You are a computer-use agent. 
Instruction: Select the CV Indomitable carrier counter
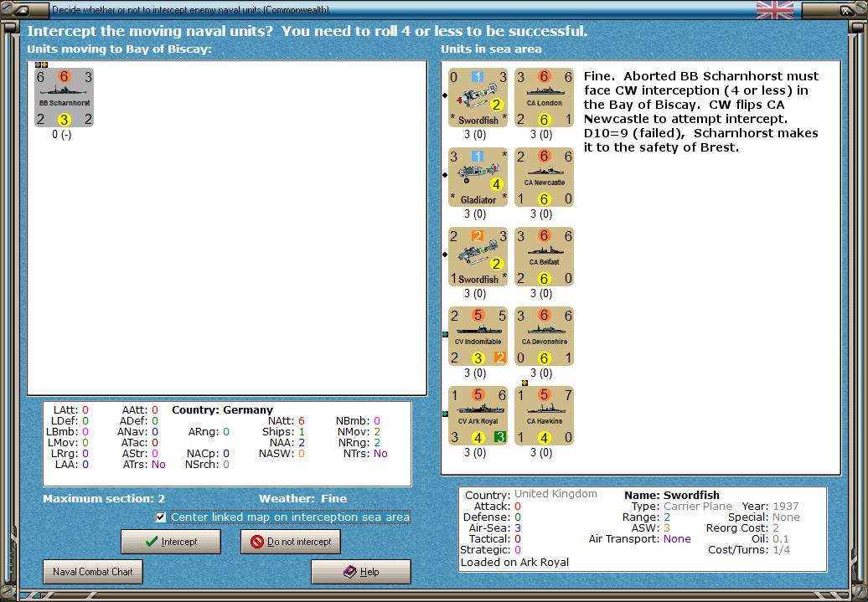[x=478, y=337]
